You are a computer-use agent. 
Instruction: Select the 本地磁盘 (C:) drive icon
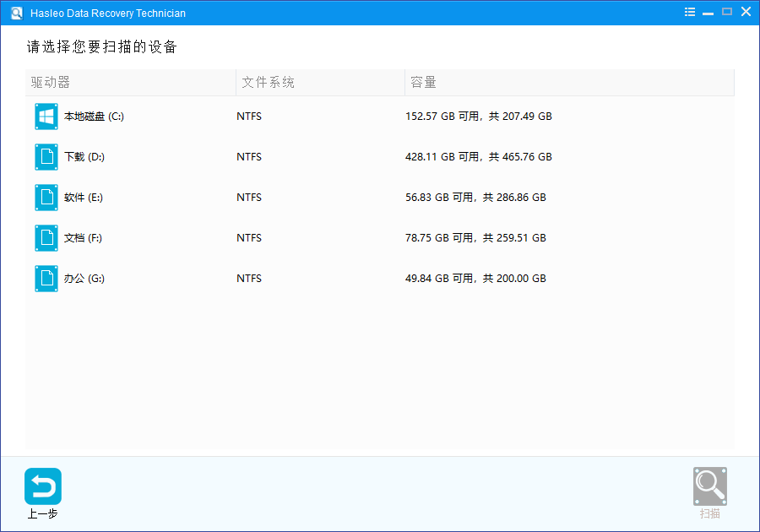point(46,116)
